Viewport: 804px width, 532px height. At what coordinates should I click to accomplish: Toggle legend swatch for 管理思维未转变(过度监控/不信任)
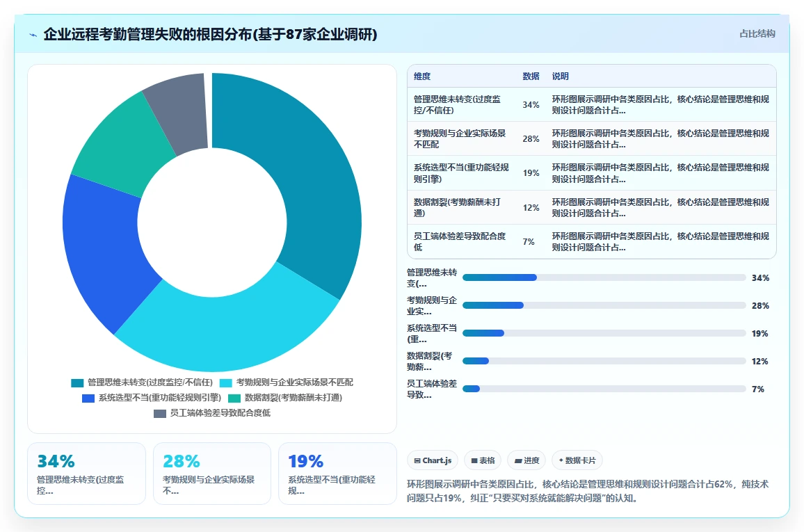point(77,383)
